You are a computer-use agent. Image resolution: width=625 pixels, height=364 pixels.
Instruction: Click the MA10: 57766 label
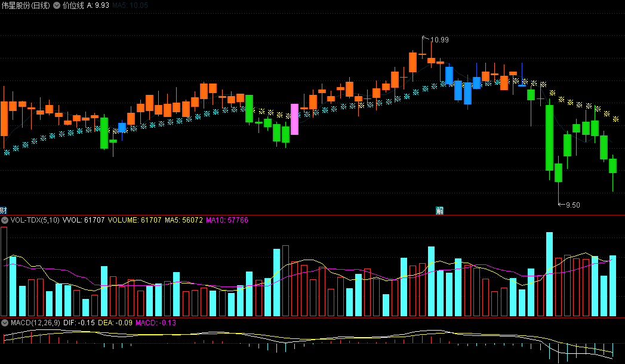[x=227, y=220]
